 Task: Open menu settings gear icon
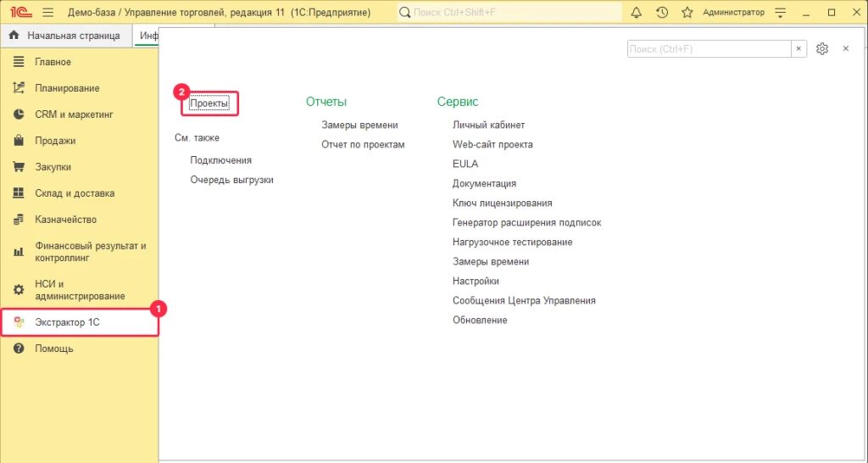821,49
